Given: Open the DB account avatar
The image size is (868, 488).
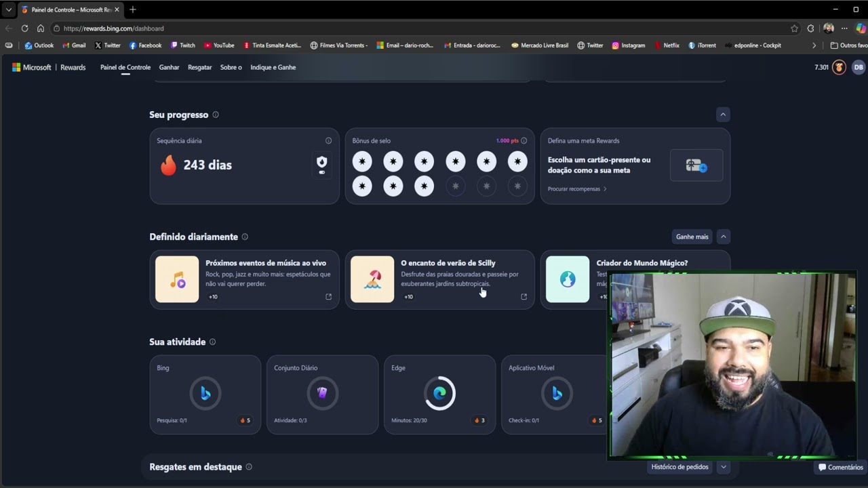Looking at the screenshot, I should click(x=859, y=67).
